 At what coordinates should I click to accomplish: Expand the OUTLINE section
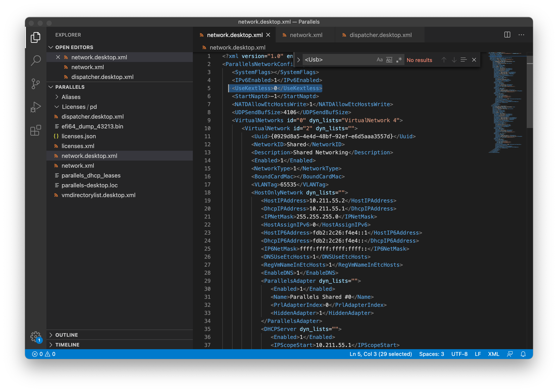119,335
